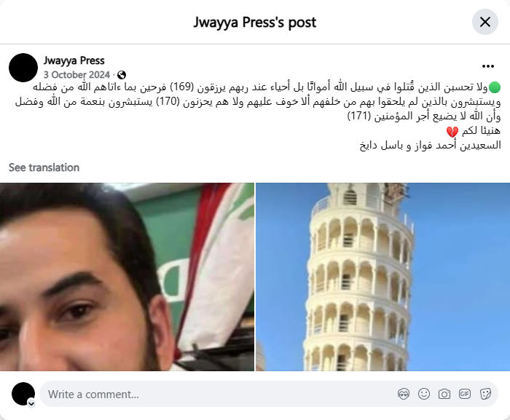Click the green circle emoji in post
Image resolution: width=510 pixels, height=420 pixels.
pyautogui.click(x=495, y=87)
